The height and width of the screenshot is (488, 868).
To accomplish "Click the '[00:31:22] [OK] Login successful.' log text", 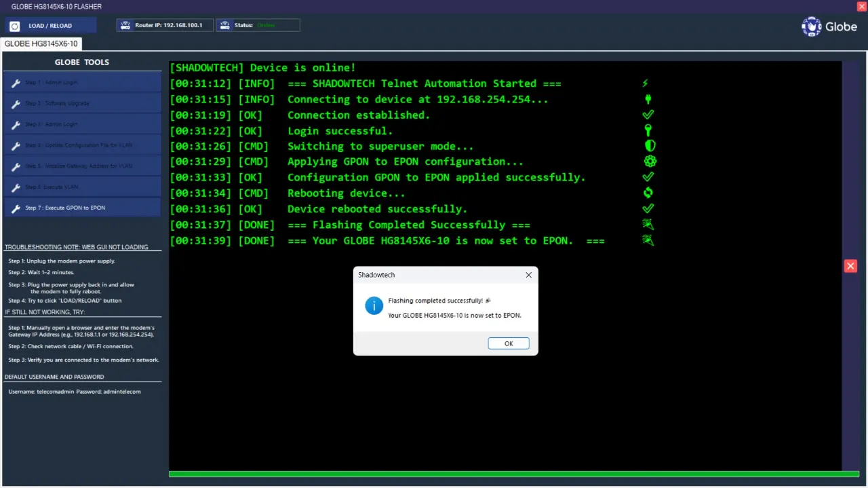I will tap(281, 131).
